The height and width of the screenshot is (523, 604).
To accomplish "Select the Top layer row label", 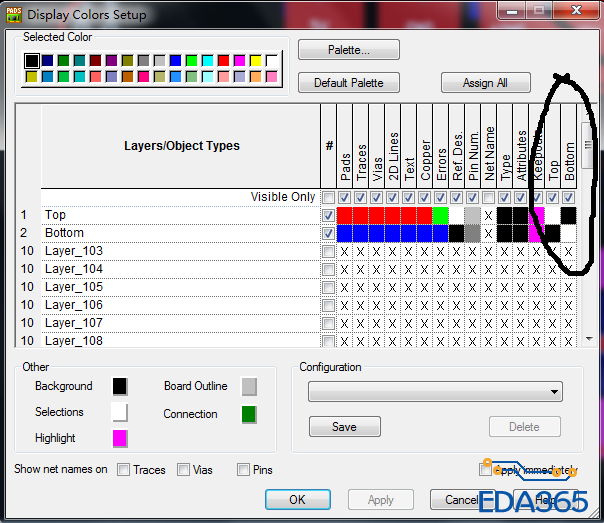I will pyautogui.click(x=55, y=215).
